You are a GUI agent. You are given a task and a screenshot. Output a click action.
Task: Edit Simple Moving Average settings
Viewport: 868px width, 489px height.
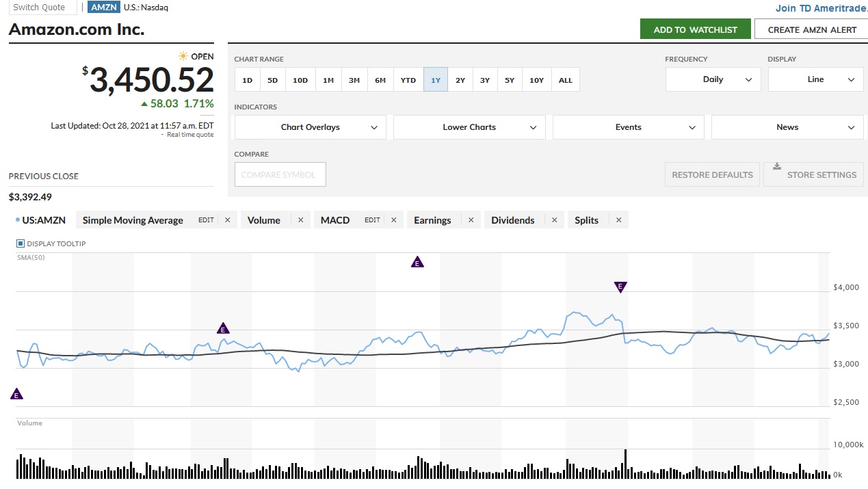(206, 220)
